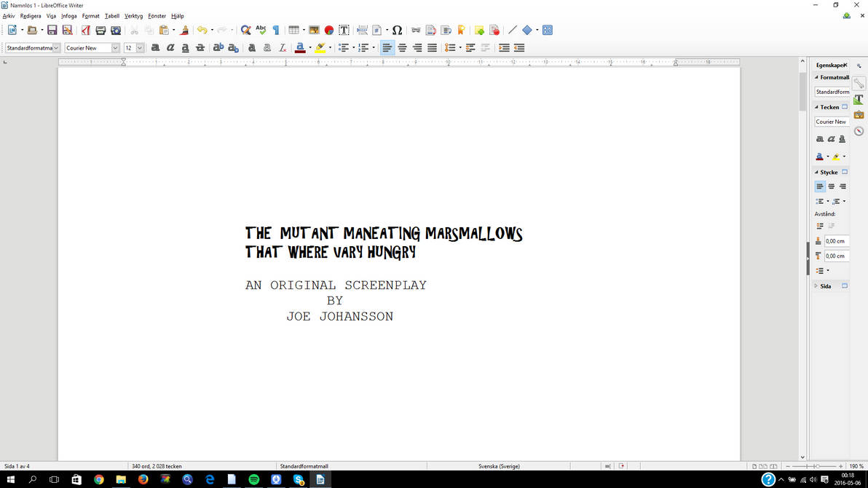The height and width of the screenshot is (488, 868).
Task: Open the Arkiv menu
Action: (9, 16)
